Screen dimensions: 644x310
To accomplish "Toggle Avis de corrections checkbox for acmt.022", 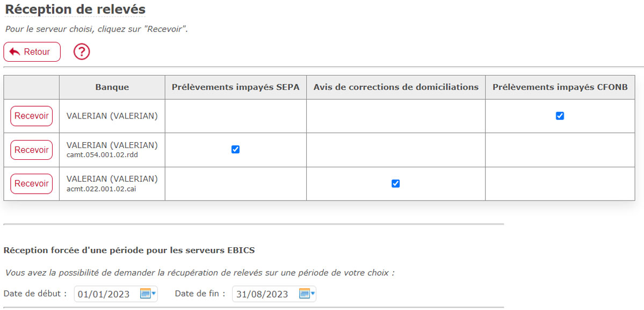I will coord(395,184).
